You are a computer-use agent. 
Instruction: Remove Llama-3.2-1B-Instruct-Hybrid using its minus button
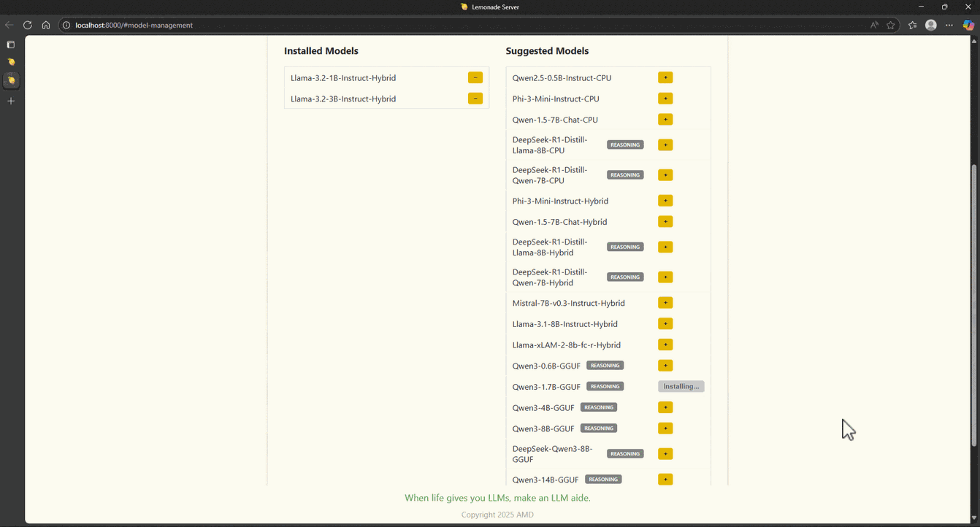tap(475, 77)
